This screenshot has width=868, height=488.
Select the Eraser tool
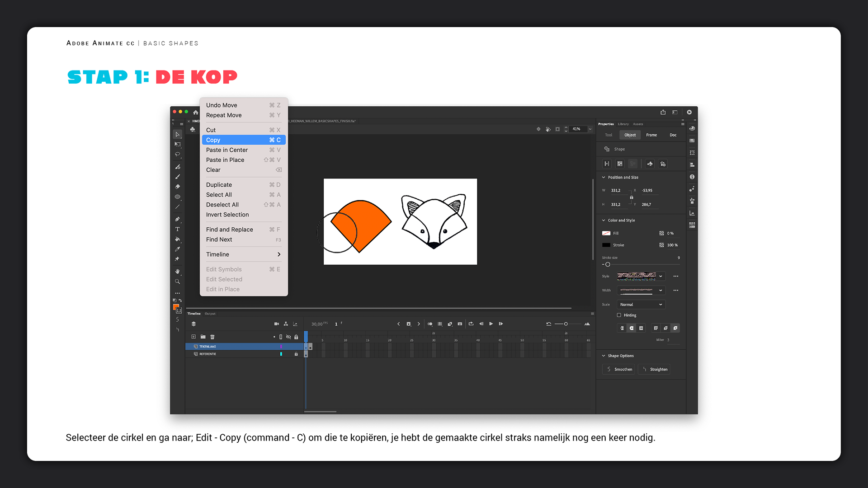[x=177, y=187]
